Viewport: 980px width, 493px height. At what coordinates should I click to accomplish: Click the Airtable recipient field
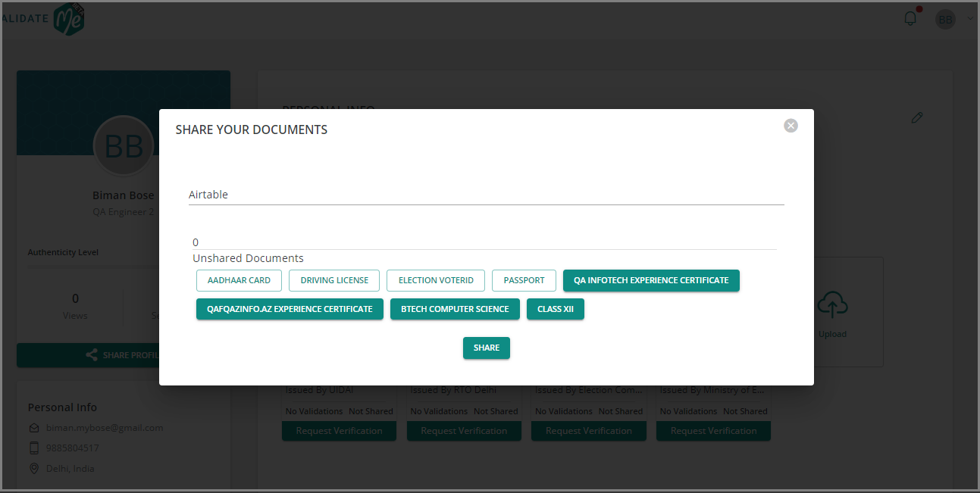[486, 195]
